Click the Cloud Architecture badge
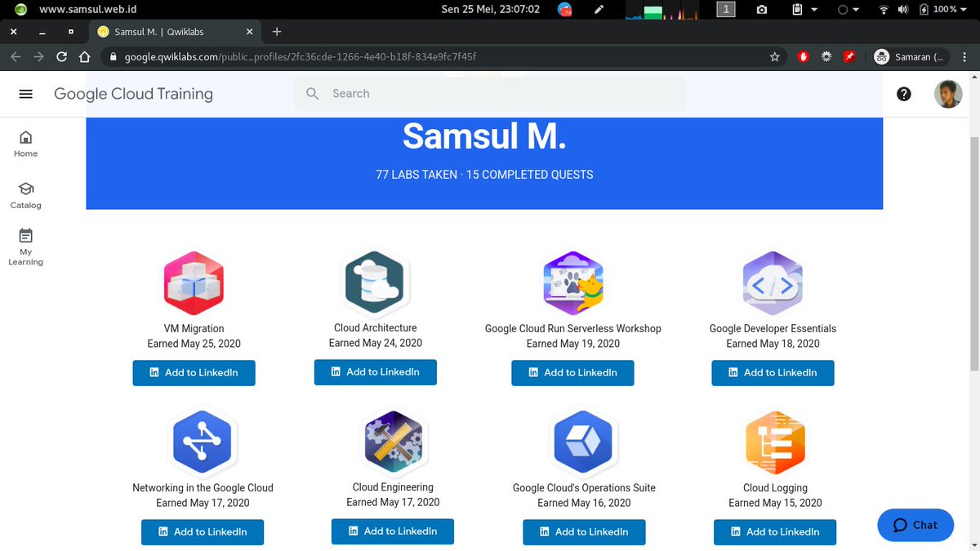 tap(375, 282)
